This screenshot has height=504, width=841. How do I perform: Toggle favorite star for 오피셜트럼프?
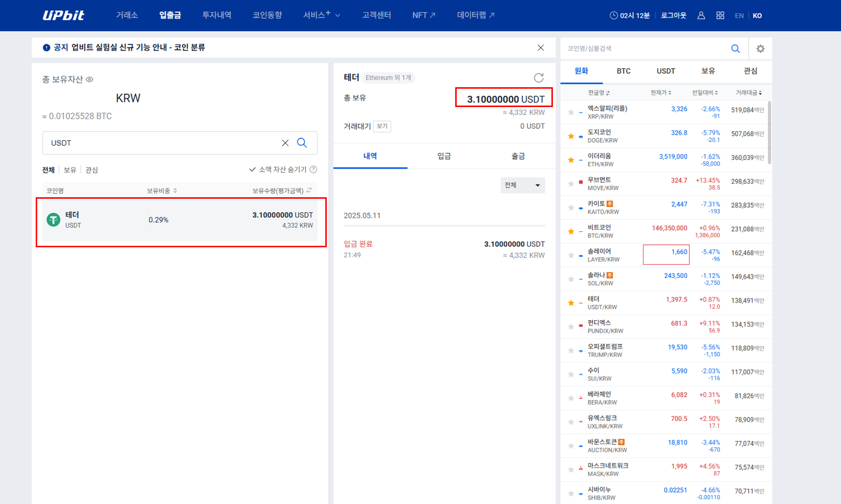click(x=571, y=350)
